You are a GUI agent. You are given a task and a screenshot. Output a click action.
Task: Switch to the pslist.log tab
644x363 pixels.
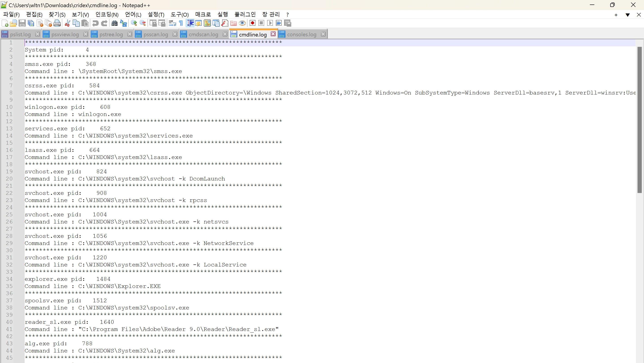(21, 34)
